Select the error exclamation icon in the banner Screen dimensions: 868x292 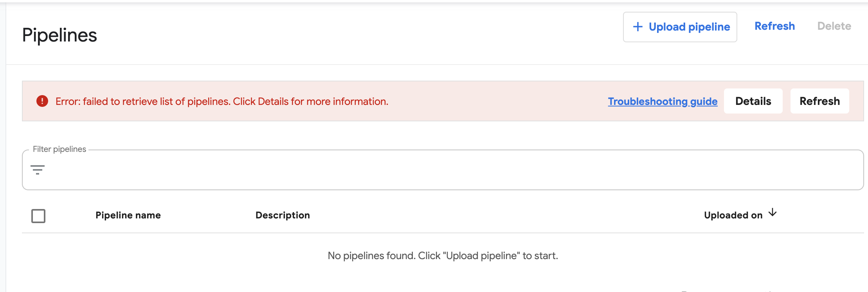click(x=43, y=101)
